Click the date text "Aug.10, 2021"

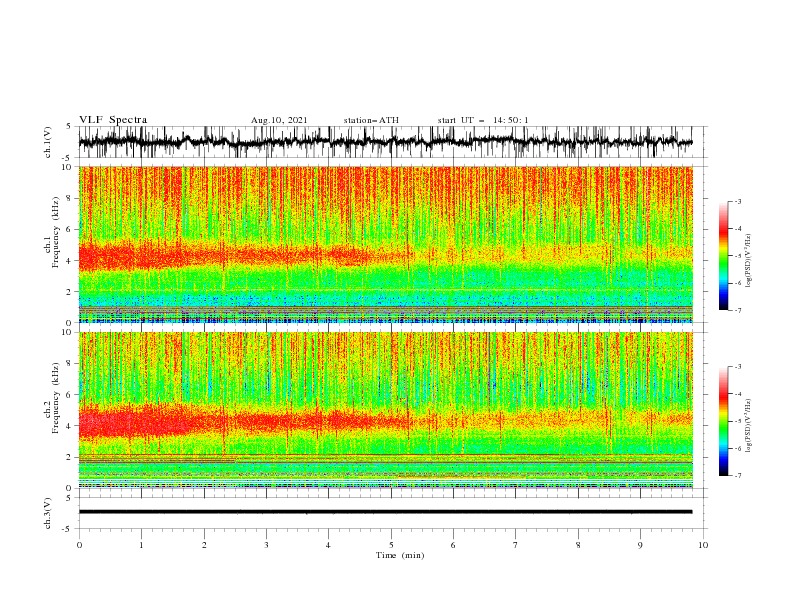point(279,120)
